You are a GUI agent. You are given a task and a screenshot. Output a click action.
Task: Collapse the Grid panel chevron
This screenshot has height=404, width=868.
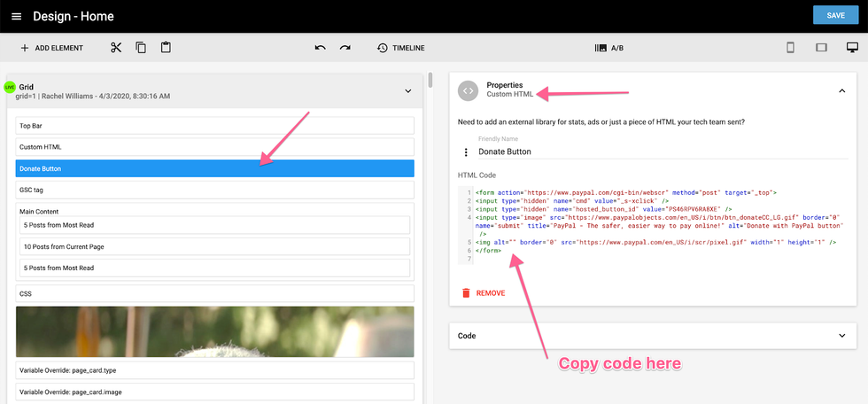(x=408, y=90)
